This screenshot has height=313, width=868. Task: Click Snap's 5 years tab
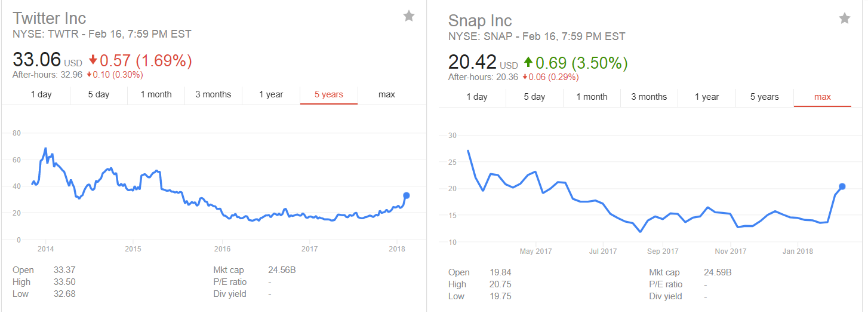pyautogui.click(x=765, y=97)
